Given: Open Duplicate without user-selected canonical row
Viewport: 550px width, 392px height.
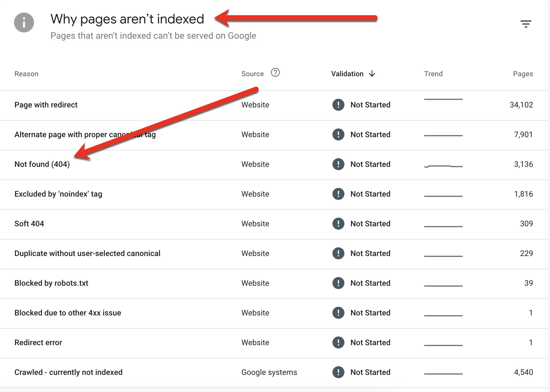Looking at the screenshot, I should pyautogui.click(x=87, y=253).
